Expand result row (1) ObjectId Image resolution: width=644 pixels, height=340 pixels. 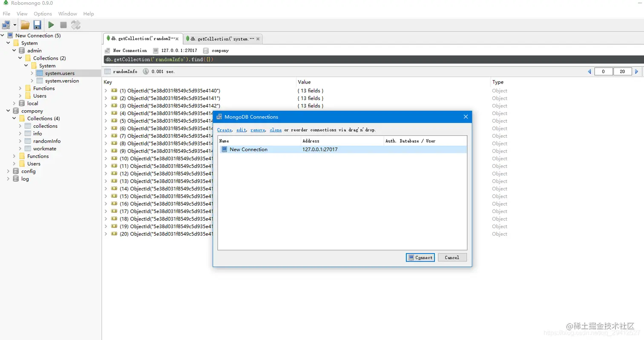106,91
